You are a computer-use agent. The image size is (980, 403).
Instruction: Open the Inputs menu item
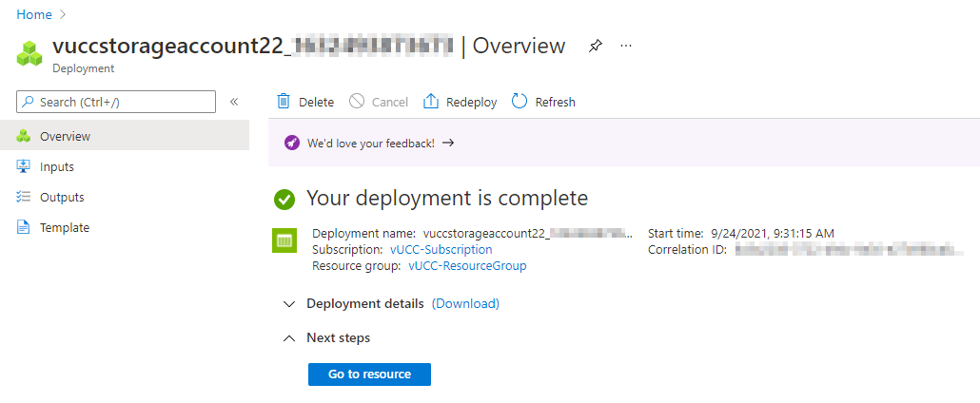click(57, 166)
